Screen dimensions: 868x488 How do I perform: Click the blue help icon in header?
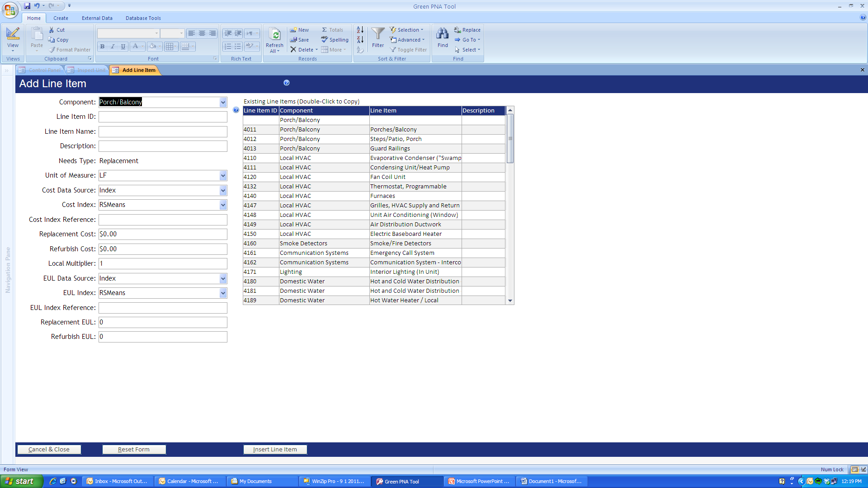coord(287,83)
